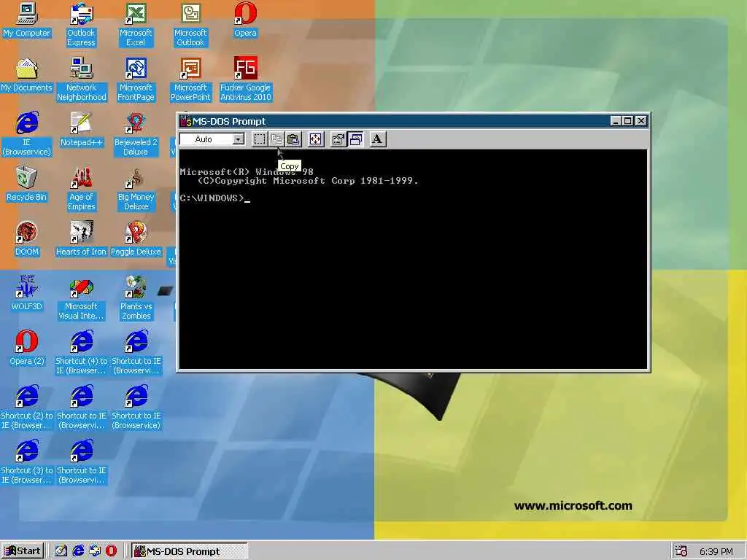The width and height of the screenshot is (747, 560).
Task: Launch Opera from the Quick Launch bar
Action: pyautogui.click(x=111, y=551)
